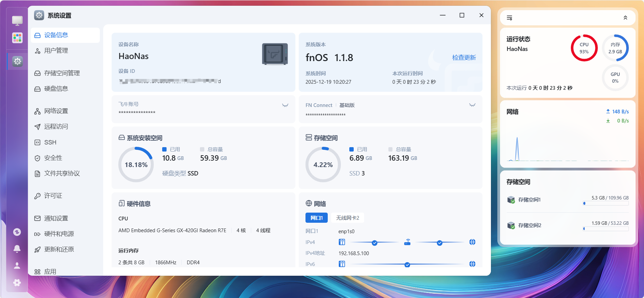Show the hidden FN Connect ID
This screenshot has height=298, width=644.
click(x=472, y=105)
